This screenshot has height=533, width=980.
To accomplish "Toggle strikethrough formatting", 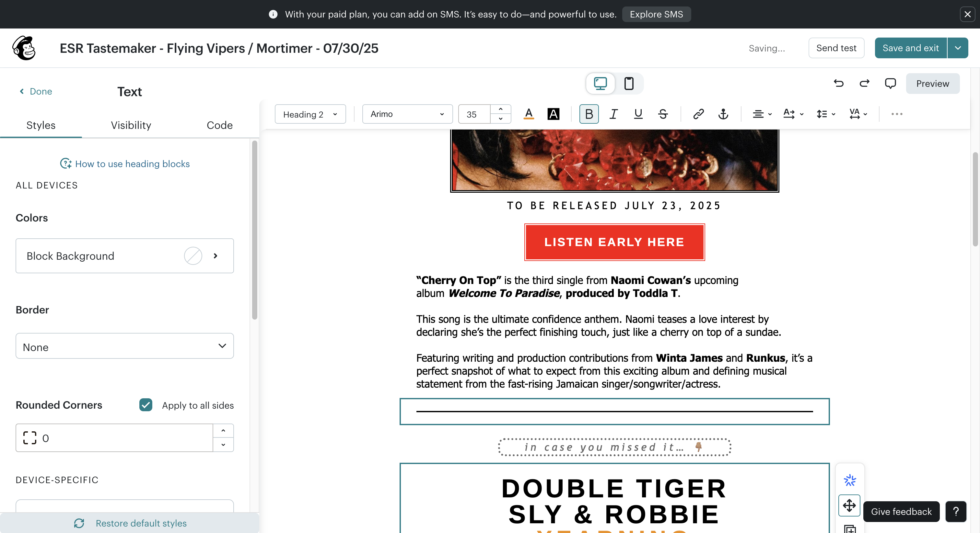I will [663, 114].
